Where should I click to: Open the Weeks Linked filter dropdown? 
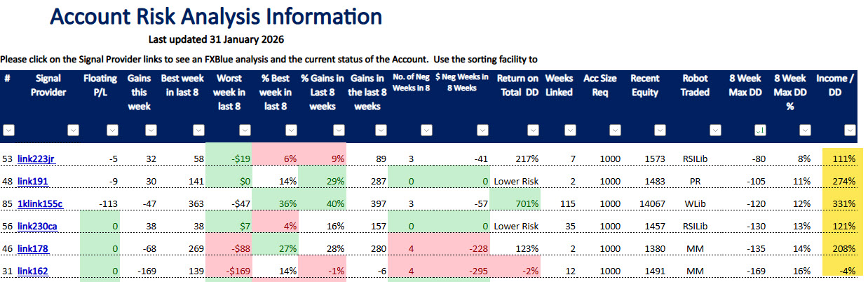(574, 130)
